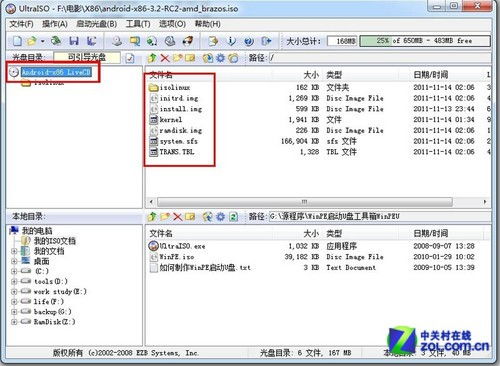Open the dropdown arrow next to Open icon
The width and height of the screenshot is (500, 366).
pos(43,41)
